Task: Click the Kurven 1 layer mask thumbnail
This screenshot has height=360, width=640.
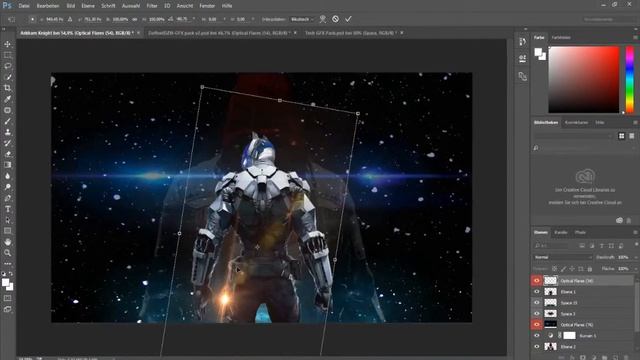Action: (x=569, y=336)
